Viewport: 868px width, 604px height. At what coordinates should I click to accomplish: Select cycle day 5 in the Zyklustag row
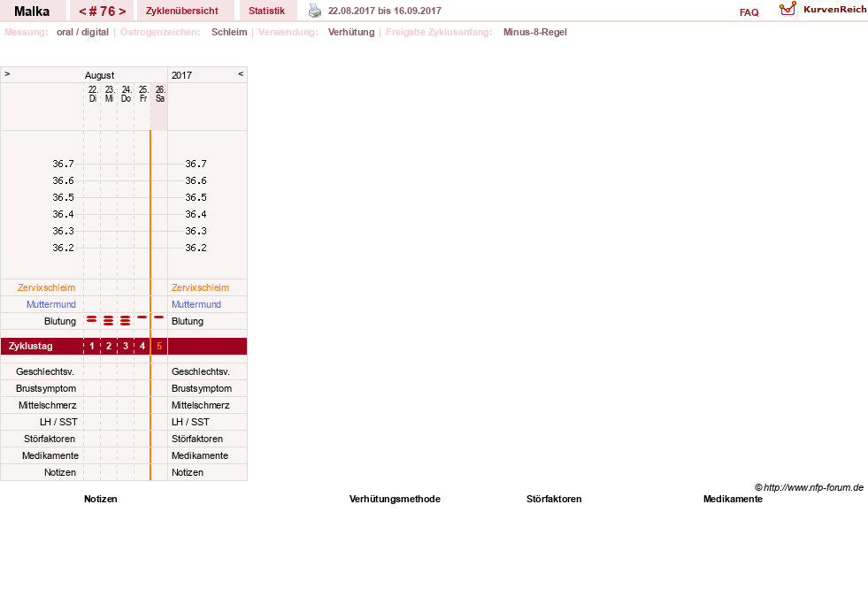[159, 347]
